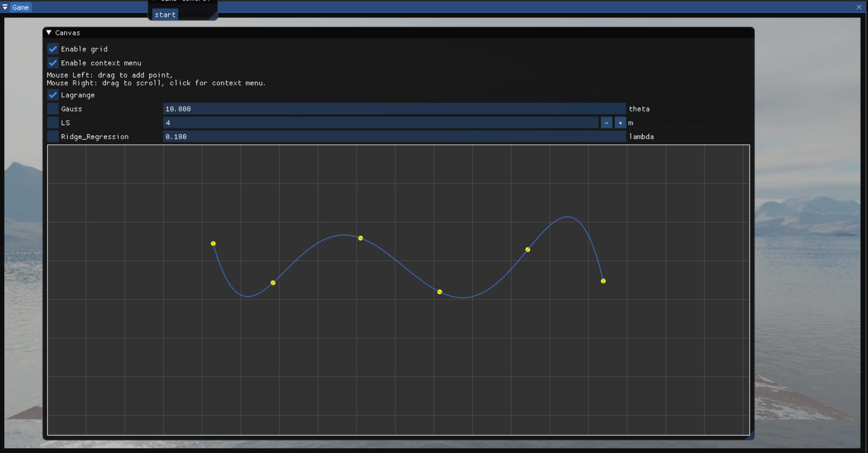The width and height of the screenshot is (868, 453).
Task: Click the theta slider field
Action: (394, 109)
